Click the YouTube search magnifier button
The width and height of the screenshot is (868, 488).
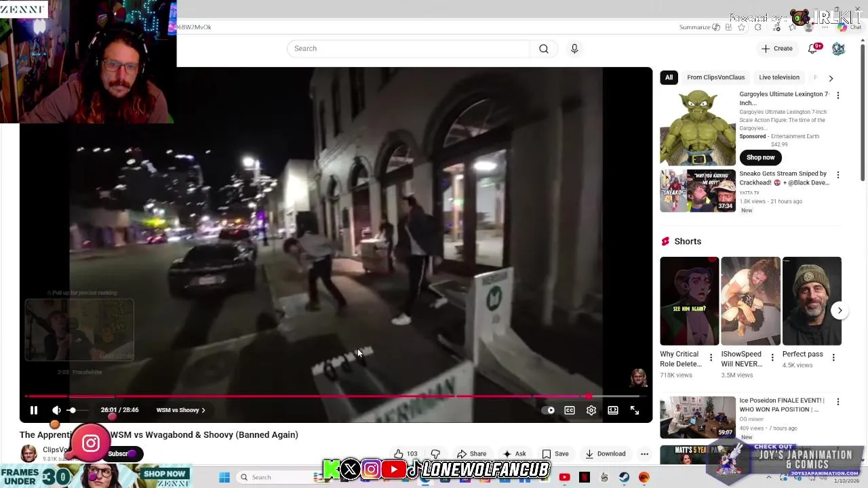coord(544,49)
